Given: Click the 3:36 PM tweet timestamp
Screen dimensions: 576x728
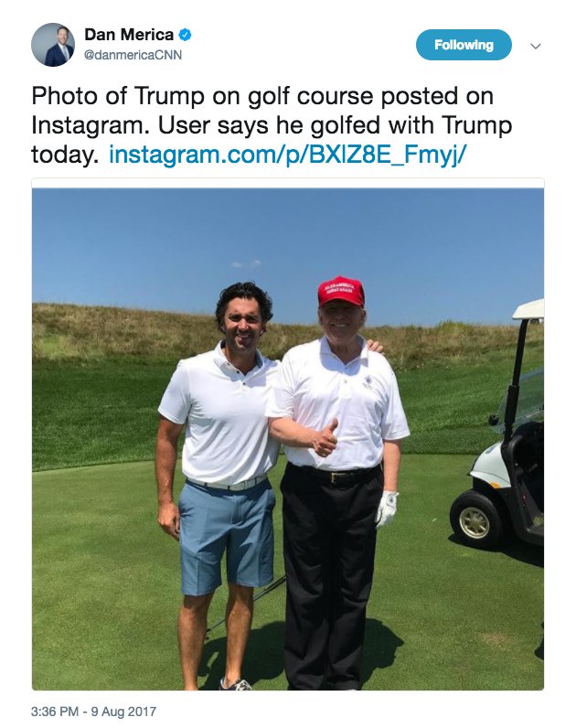Looking at the screenshot, I should click(58, 710).
